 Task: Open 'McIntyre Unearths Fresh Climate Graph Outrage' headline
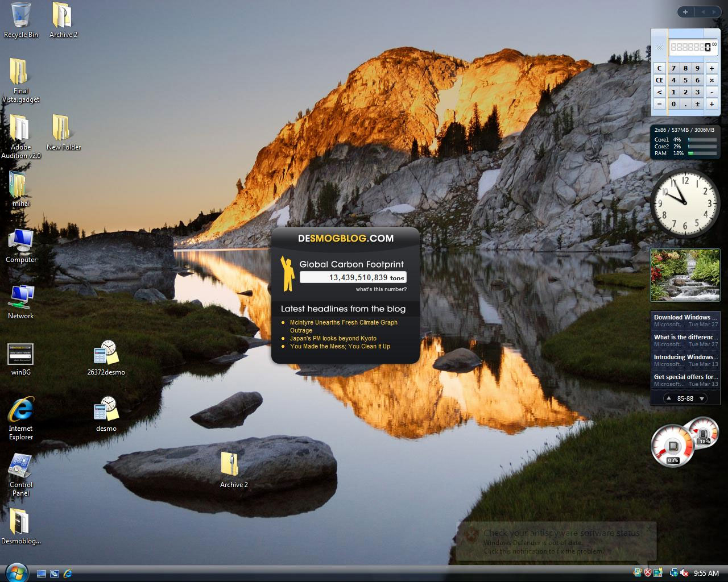(344, 326)
